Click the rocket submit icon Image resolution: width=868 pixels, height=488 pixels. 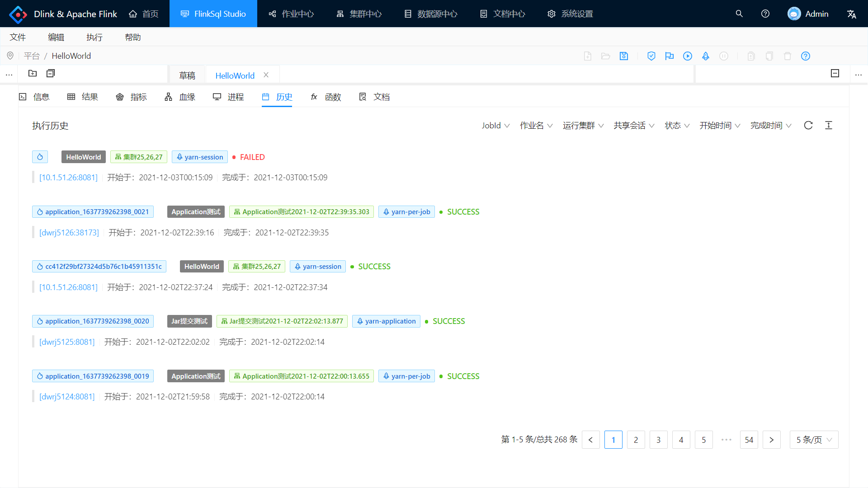[x=706, y=56]
